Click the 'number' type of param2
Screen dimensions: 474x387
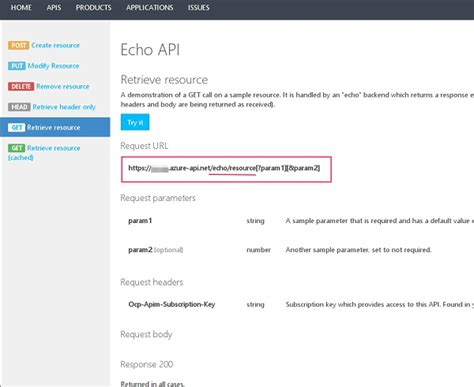(259, 250)
